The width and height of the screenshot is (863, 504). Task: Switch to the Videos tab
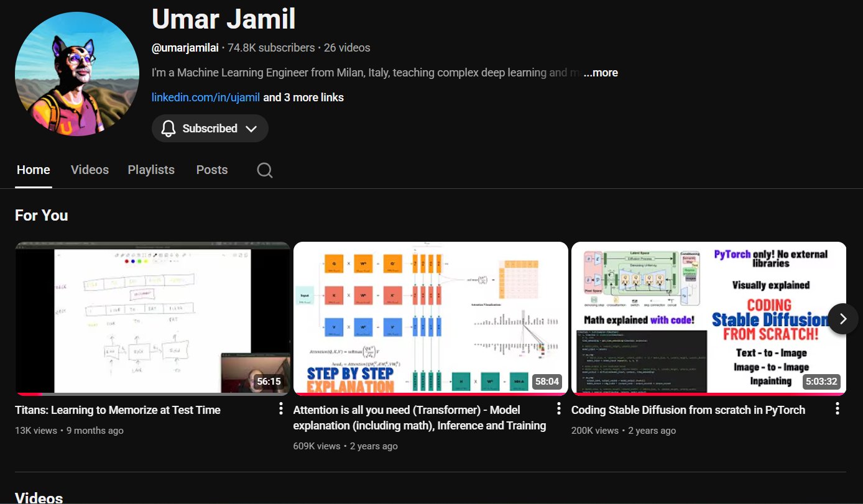90,170
